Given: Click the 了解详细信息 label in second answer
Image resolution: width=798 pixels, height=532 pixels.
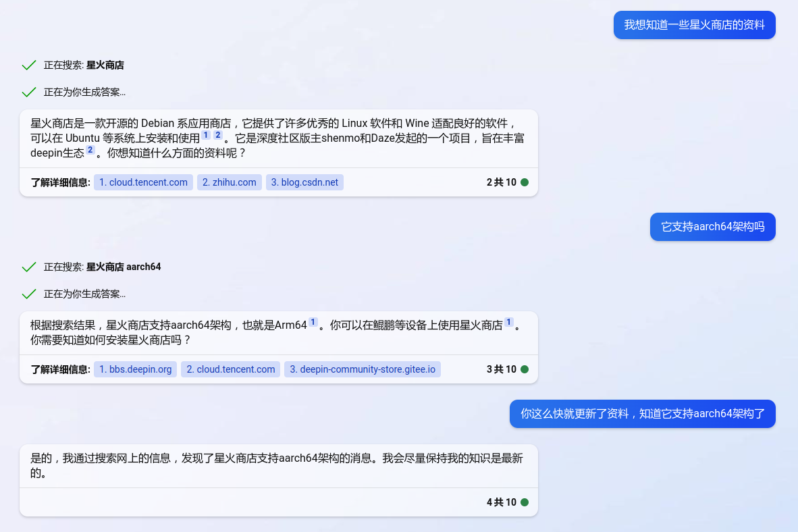Looking at the screenshot, I should point(60,369).
